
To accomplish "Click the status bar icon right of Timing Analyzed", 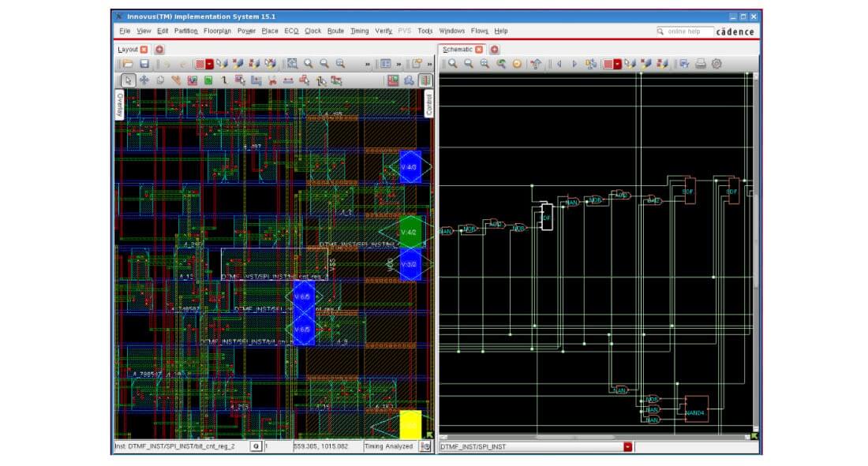I will tap(425, 446).
